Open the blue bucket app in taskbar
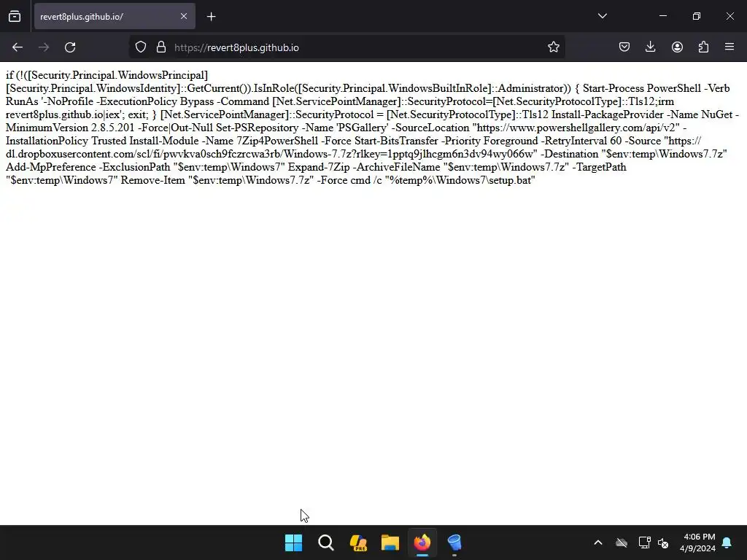Viewport: 747px width, 560px height. tap(454, 542)
